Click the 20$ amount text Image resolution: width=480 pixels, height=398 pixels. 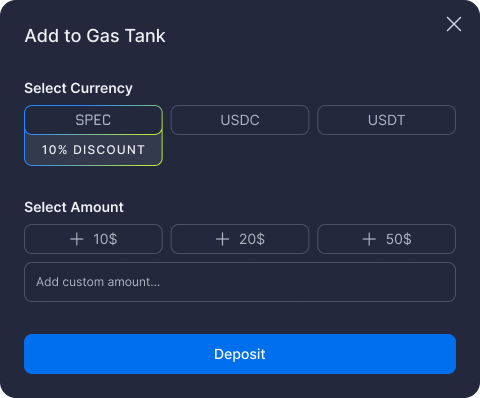coord(252,239)
